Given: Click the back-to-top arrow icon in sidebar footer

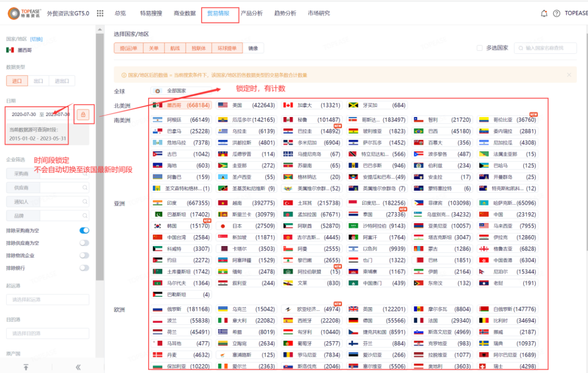Looking at the screenshot, I should click(x=26, y=368).
